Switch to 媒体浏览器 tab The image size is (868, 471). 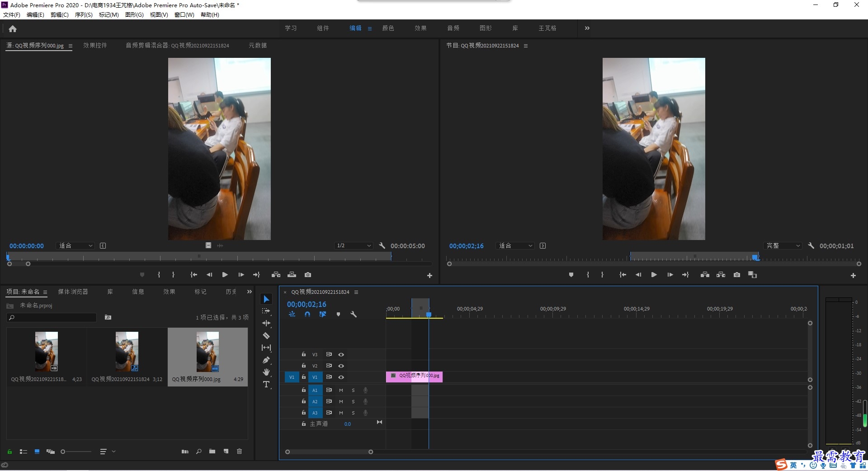[x=73, y=292]
